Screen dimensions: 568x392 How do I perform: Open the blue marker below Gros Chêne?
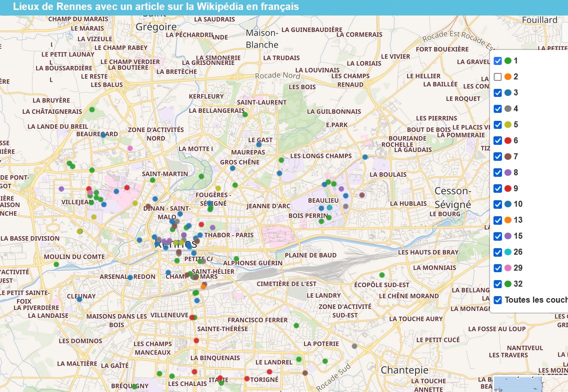tap(232, 168)
